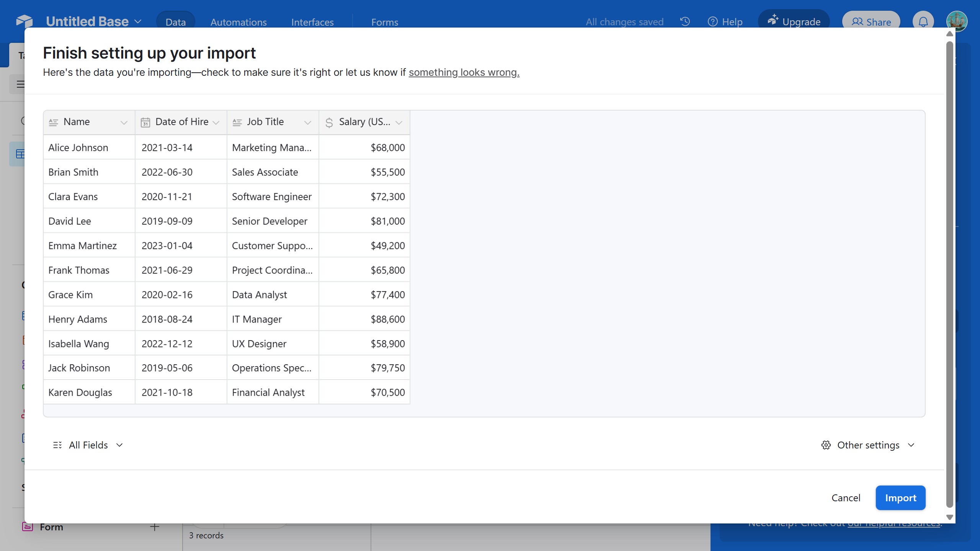Select the Brian Smith name cell

click(89, 172)
